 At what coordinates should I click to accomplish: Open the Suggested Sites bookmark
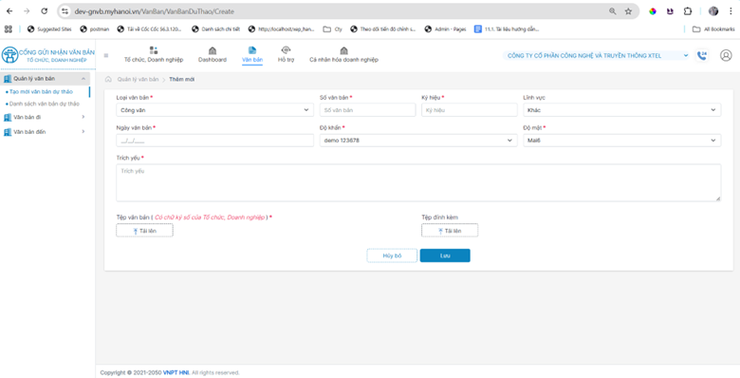pos(50,29)
